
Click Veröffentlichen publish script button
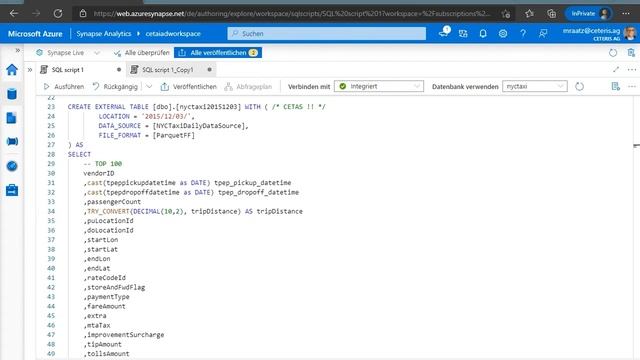[189, 87]
